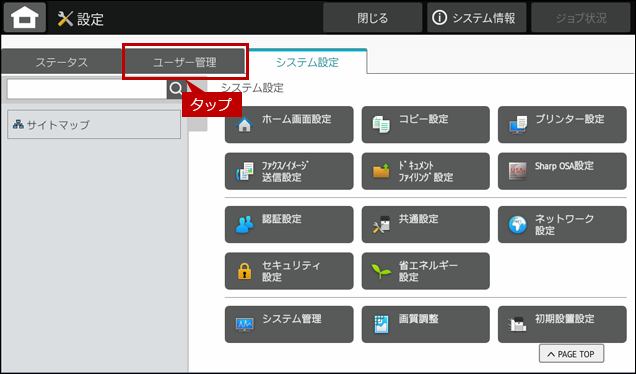
Task: Go to the home screen icon
Action: [25, 17]
